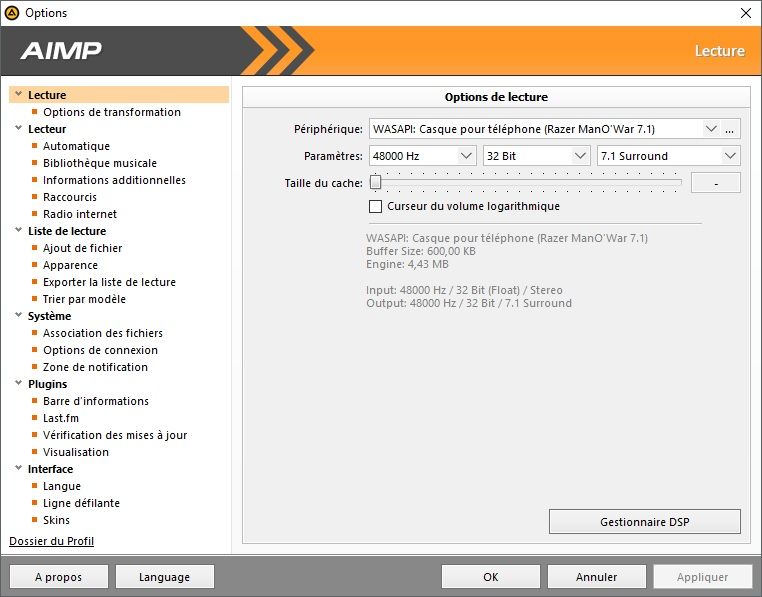Open Barre d'informations plugin settings

coord(96,401)
